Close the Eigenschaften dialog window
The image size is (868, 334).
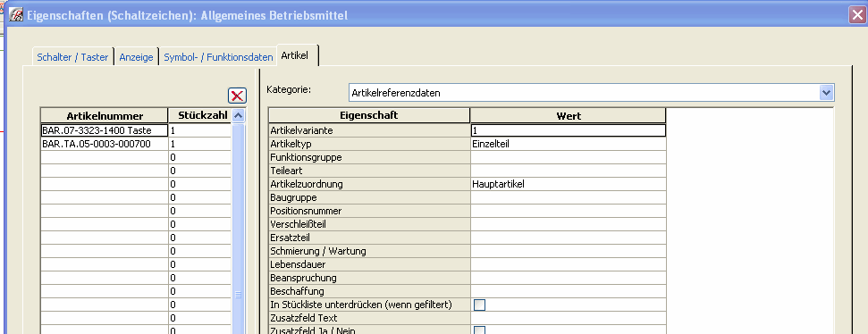tap(857, 15)
